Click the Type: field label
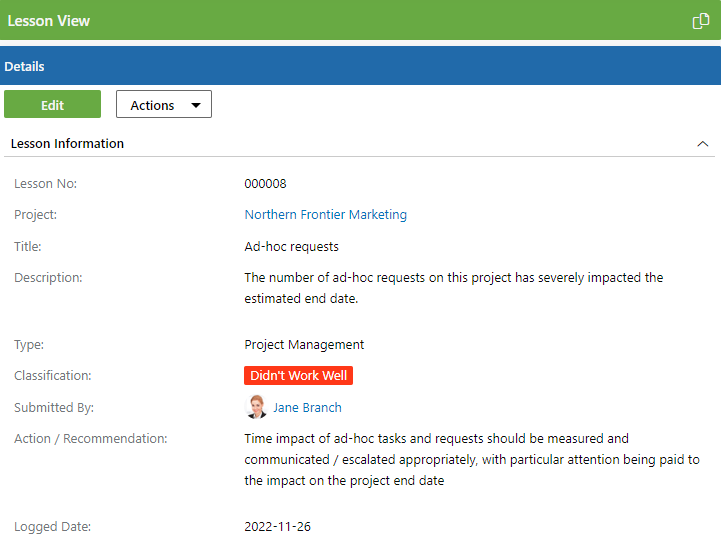Screen dimensions: 721x536 (x=29, y=345)
